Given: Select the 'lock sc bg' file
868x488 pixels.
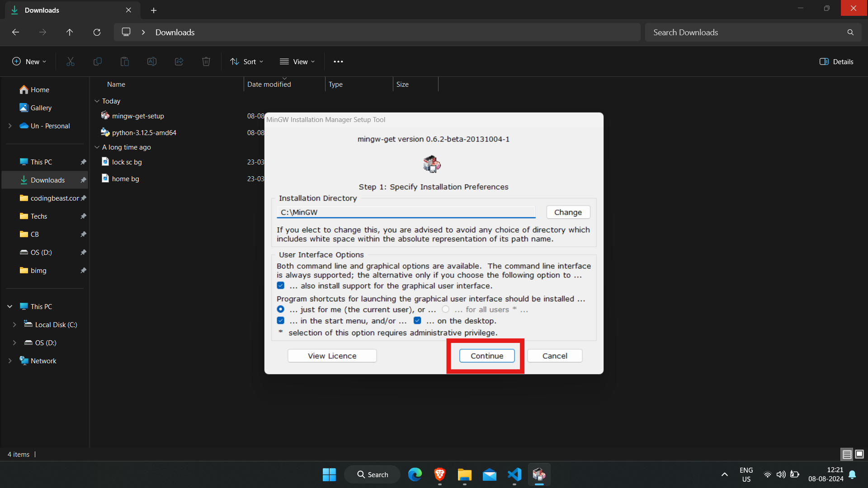Looking at the screenshot, I should [x=127, y=162].
